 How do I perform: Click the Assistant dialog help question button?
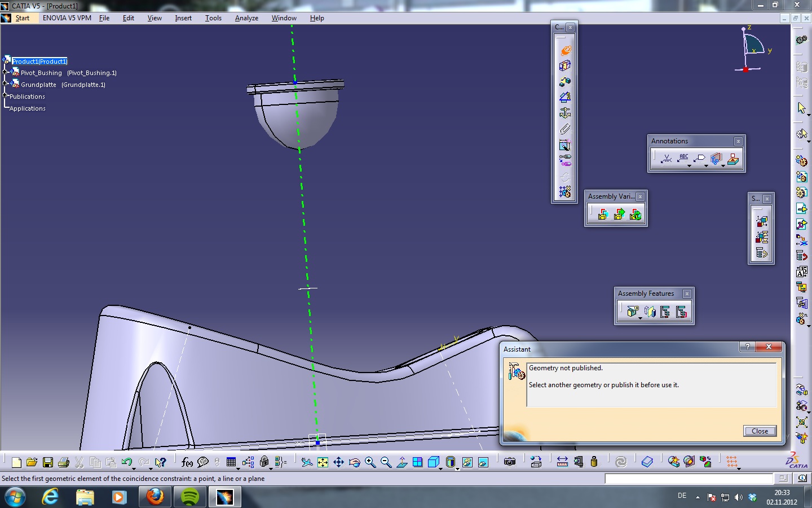(x=747, y=347)
